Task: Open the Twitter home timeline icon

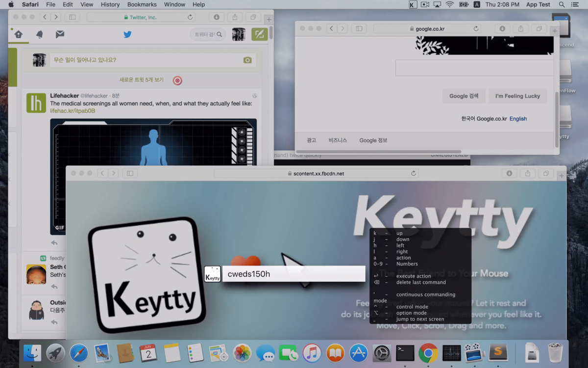Action: [18, 34]
